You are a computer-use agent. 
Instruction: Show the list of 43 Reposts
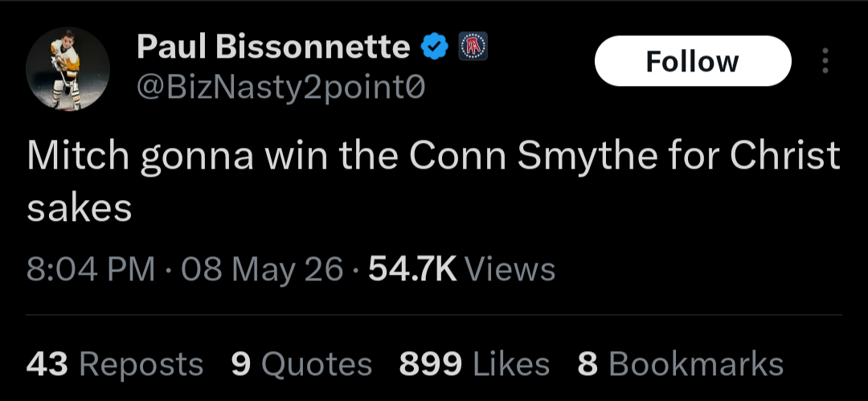pos(115,365)
